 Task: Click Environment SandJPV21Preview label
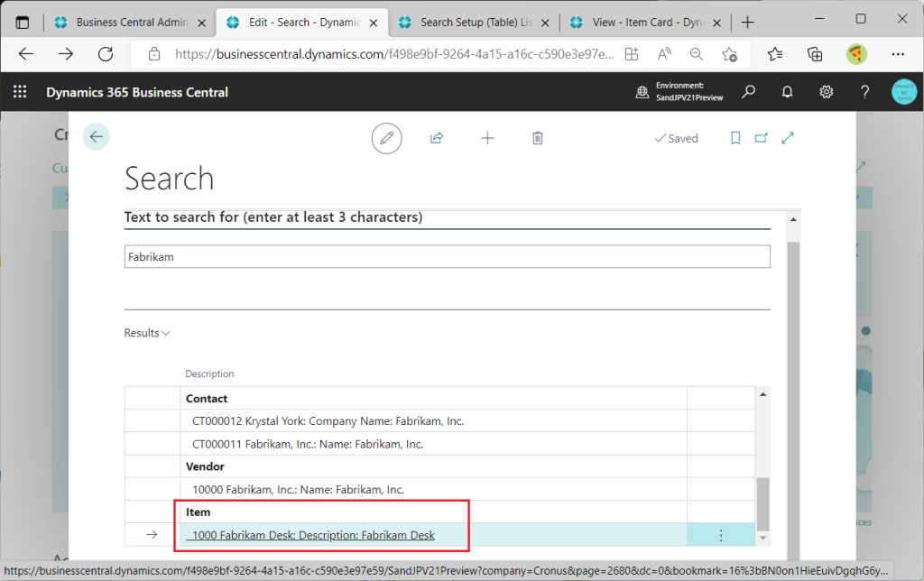tap(688, 92)
